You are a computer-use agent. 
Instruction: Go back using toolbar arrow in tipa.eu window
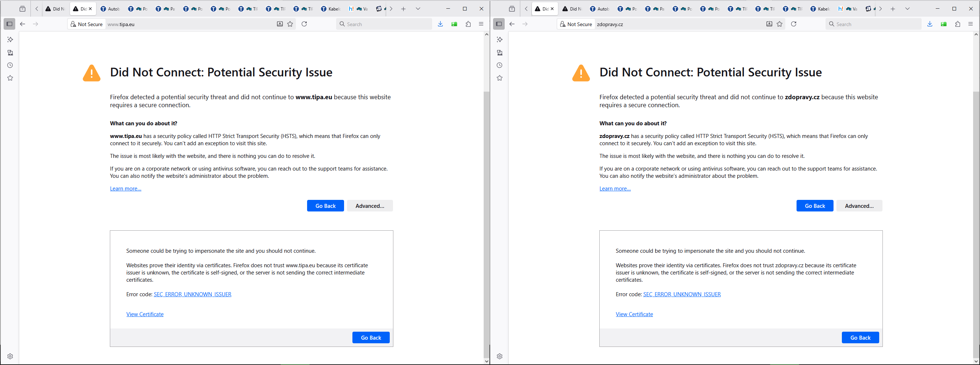pyautogui.click(x=22, y=24)
